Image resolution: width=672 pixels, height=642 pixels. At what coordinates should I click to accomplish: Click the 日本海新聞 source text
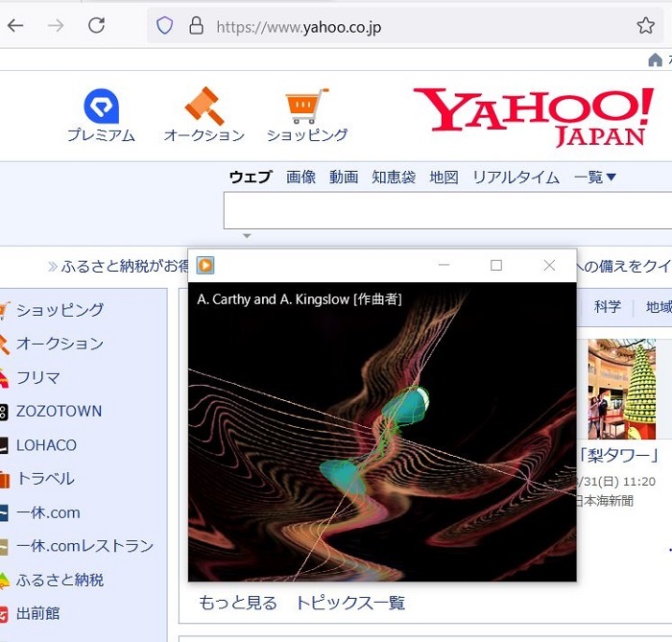point(604,501)
